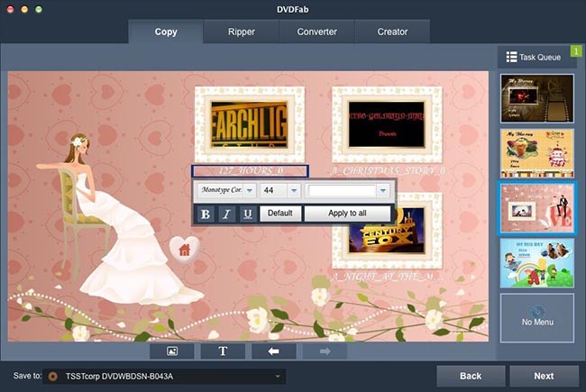Switch to the Ripper tab
The image size is (586, 392).
click(x=242, y=32)
